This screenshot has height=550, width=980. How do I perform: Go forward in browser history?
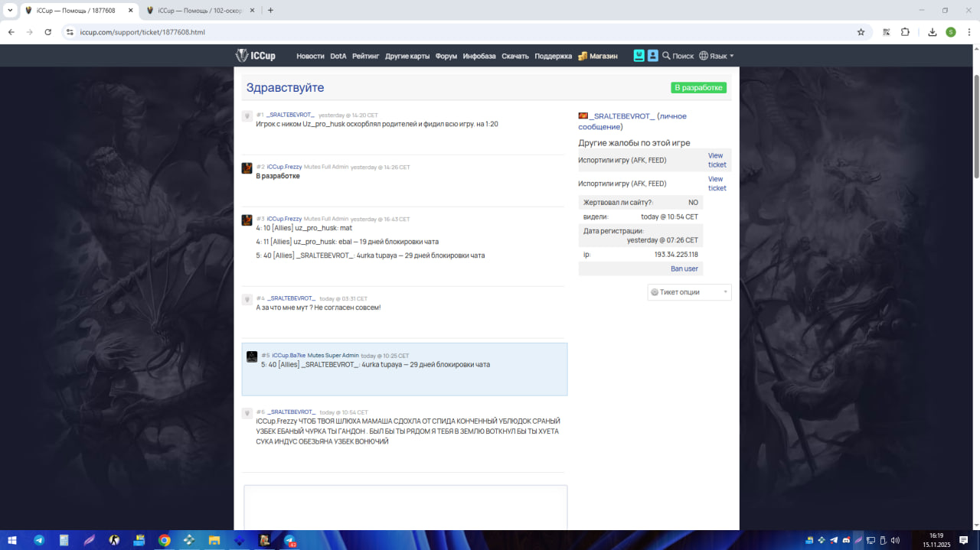pyautogui.click(x=30, y=32)
